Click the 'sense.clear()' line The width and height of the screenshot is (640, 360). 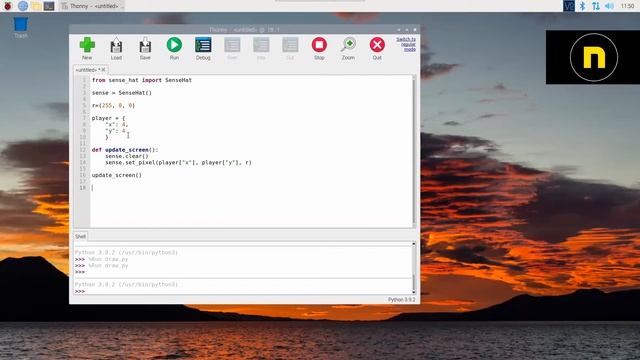(127, 156)
